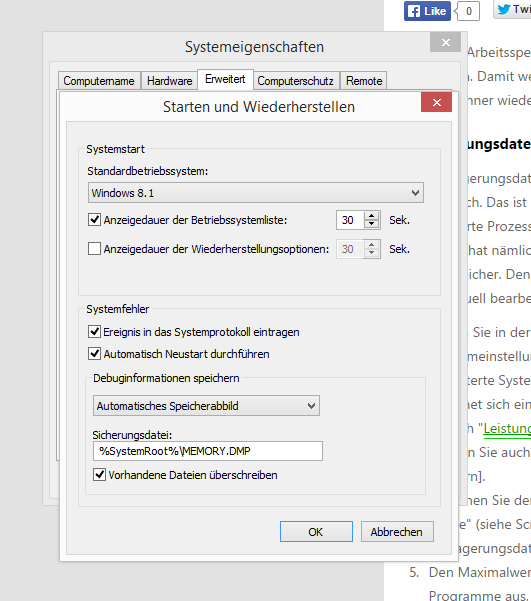Open the Remote tab
This screenshot has width=531, height=601.
tap(364, 81)
